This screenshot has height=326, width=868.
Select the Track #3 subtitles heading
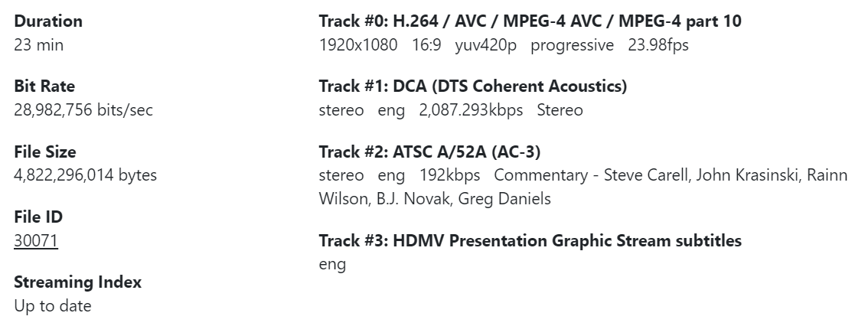click(530, 241)
